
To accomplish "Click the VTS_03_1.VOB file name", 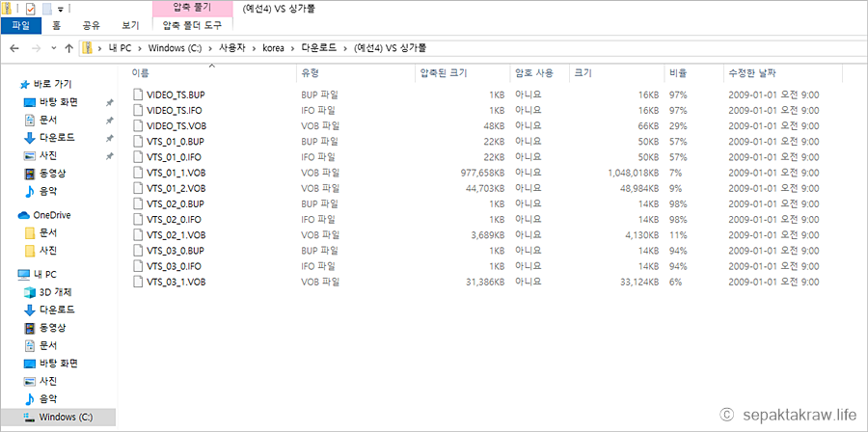I will (176, 283).
